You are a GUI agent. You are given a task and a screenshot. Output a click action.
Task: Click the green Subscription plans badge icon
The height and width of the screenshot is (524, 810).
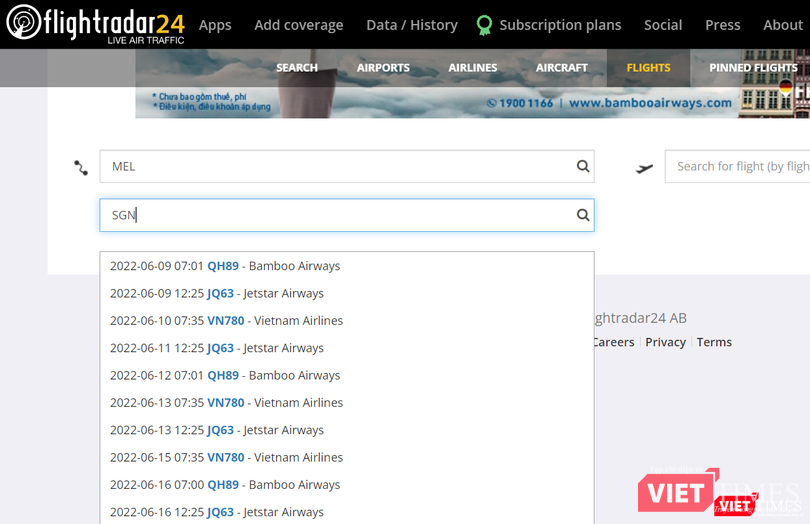[484, 25]
